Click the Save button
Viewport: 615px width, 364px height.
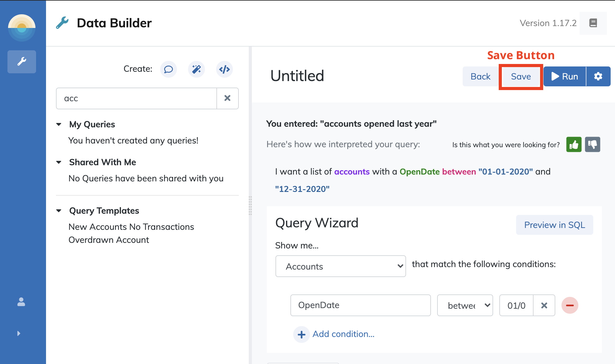point(521,76)
